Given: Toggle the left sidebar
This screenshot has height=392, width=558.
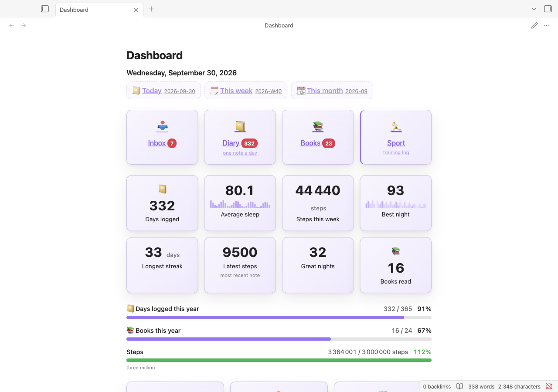Looking at the screenshot, I should (45, 9).
